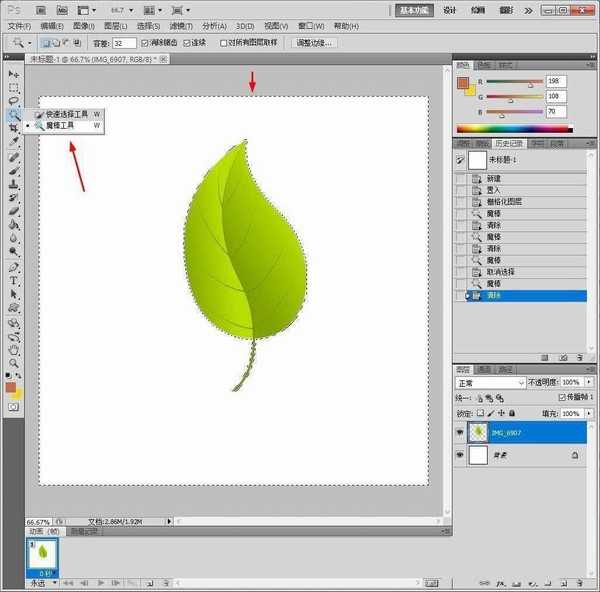Hide the IMG_6907 layer via eye icon
600x592 pixels.
coord(460,432)
